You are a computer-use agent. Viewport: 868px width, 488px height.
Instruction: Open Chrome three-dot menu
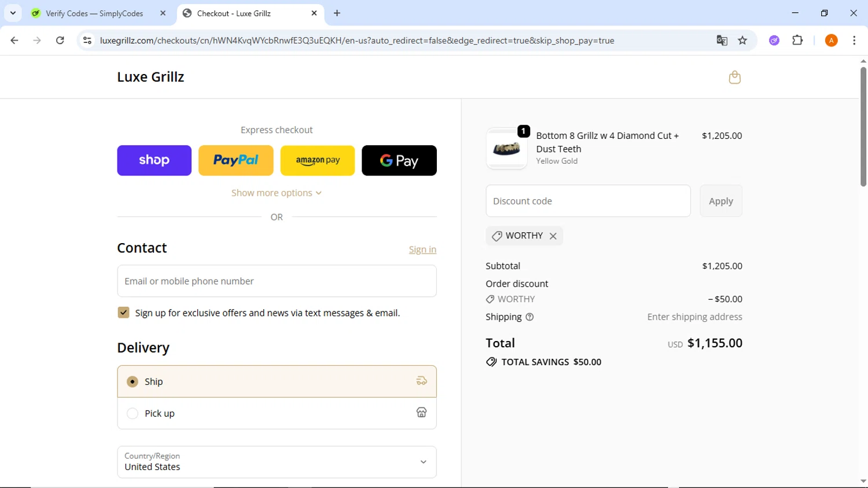click(x=854, y=41)
